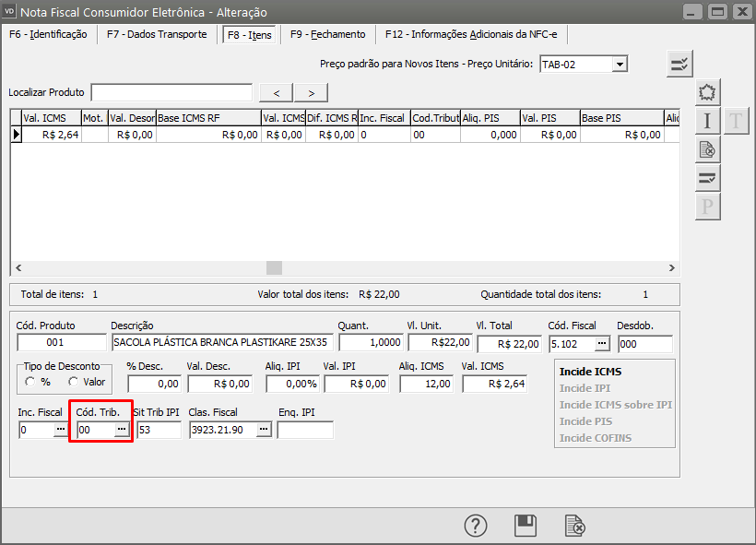Screen dimensions: 756x545
Task: Save the invoice with floppy disk icon
Action: (525, 526)
